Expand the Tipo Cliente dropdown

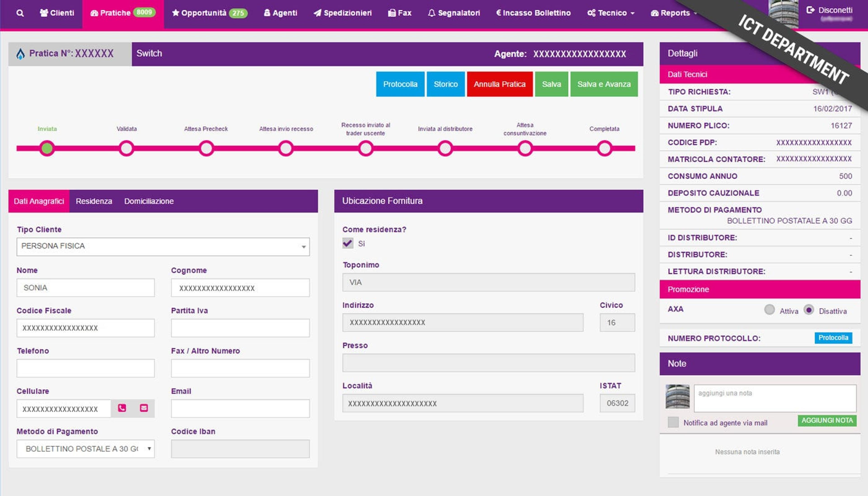pos(163,247)
